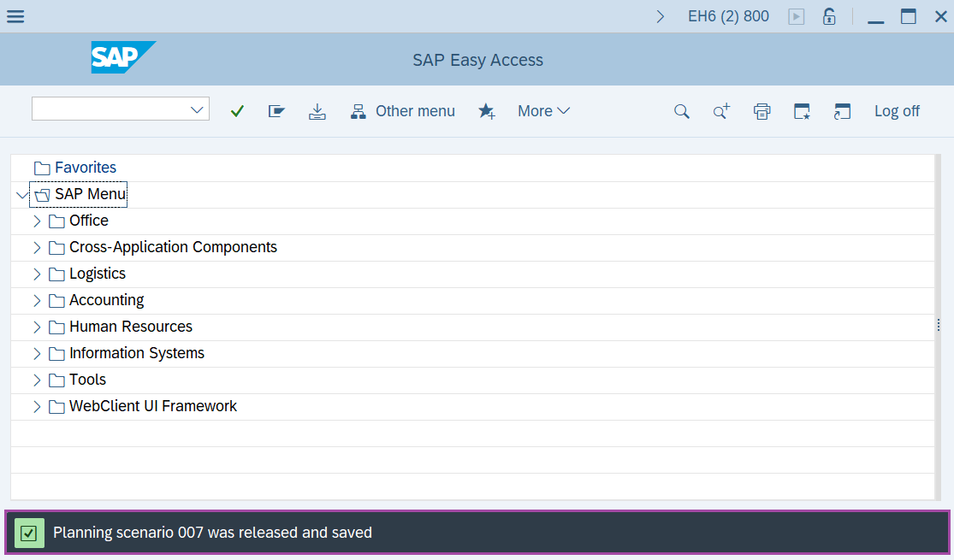This screenshot has height=560, width=954.
Task: Expand the Human Resources folder
Action: tap(37, 327)
